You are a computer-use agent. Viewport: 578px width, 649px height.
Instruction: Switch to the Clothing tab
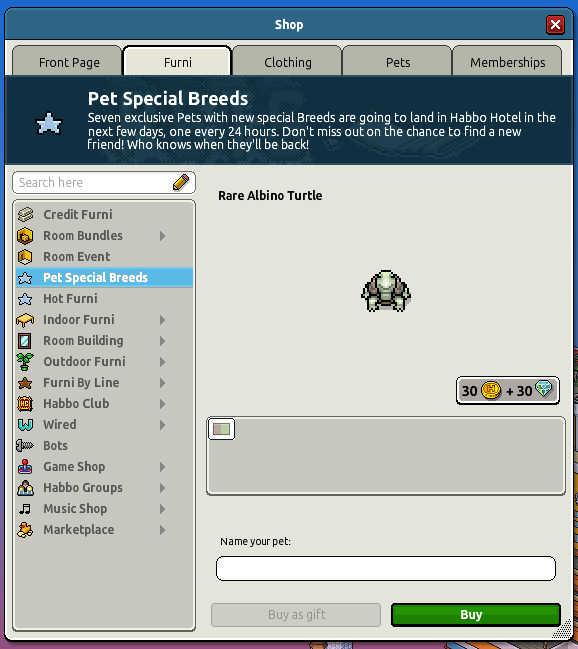point(287,62)
